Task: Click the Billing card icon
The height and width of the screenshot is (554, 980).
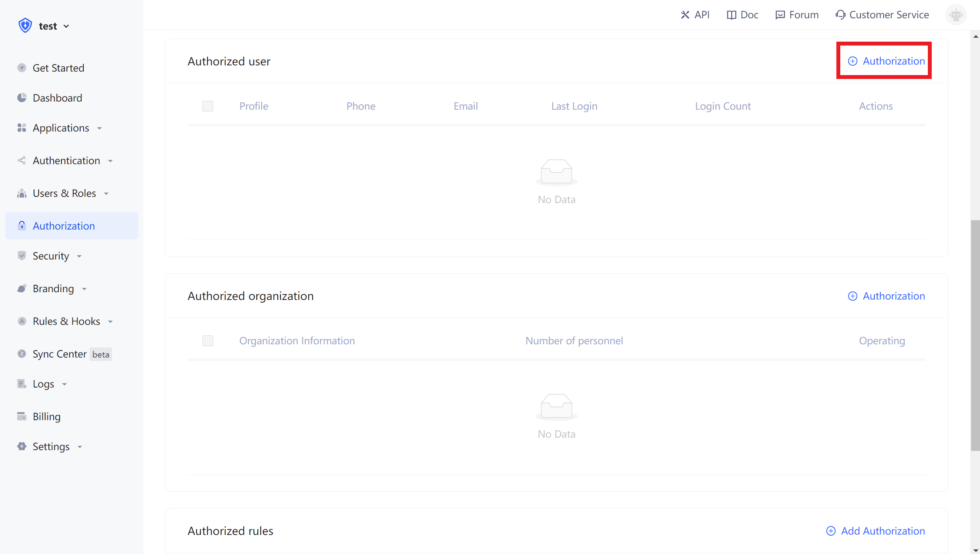Action: click(22, 416)
